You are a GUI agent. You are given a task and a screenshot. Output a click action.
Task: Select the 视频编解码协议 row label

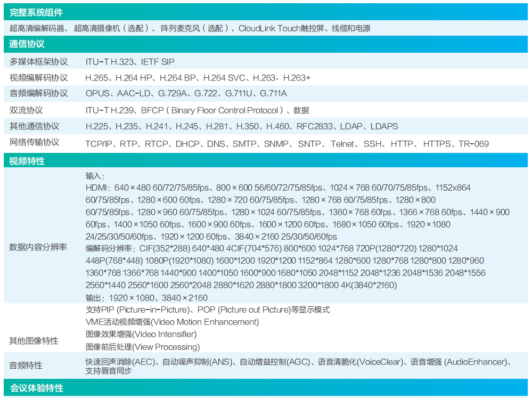39,78
